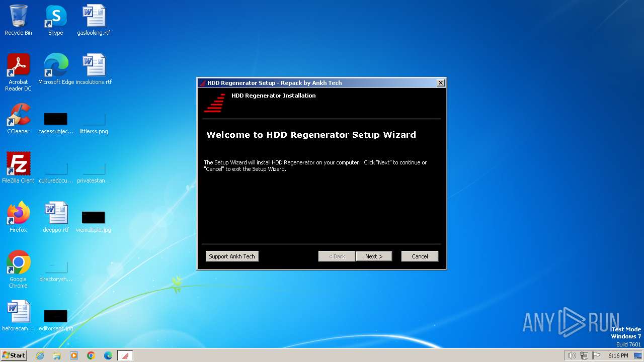Click the network tray icon
Image resolution: width=644 pixels, height=362 pixels.
pos(584,355)
